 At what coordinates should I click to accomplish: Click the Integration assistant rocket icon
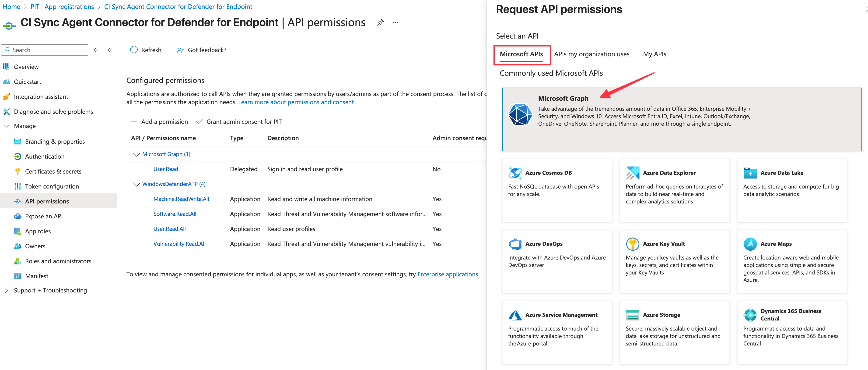point(6,97)
